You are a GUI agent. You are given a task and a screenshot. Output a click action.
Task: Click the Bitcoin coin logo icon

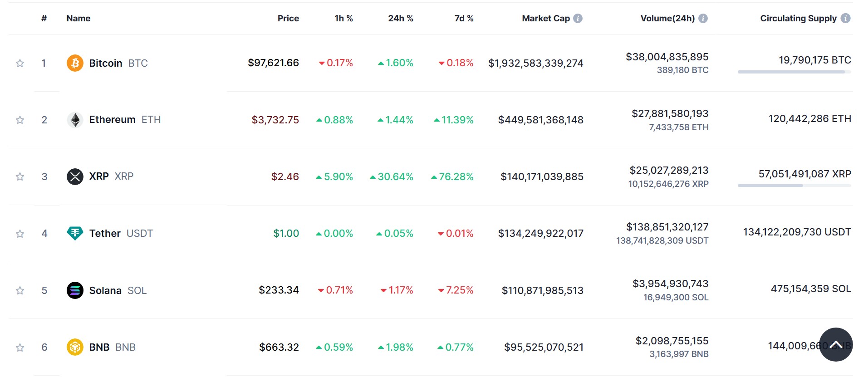point(75,63)
